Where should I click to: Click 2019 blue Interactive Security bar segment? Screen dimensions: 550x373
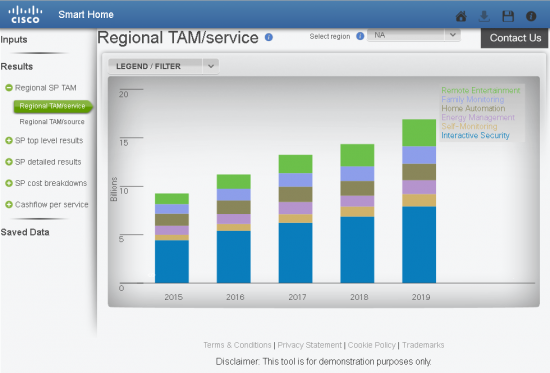(419, 245)
